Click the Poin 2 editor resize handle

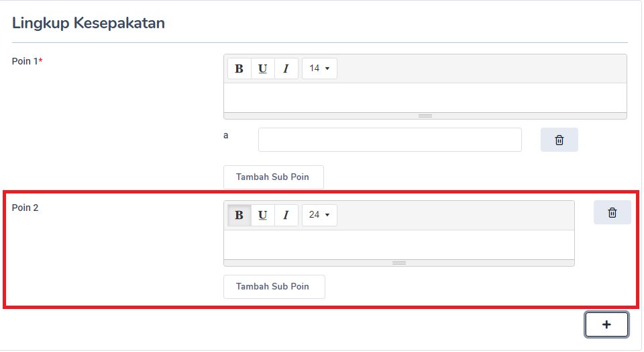tap(398, 263)
